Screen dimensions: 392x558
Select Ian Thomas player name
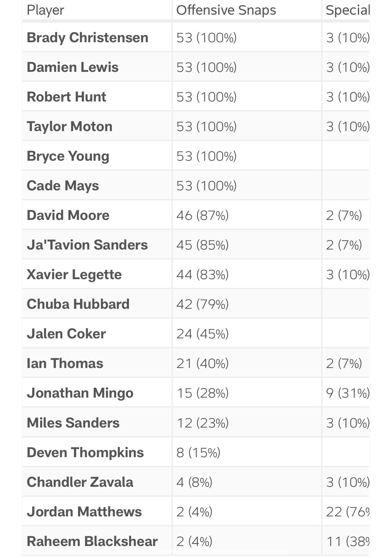[x=65, y=363]
